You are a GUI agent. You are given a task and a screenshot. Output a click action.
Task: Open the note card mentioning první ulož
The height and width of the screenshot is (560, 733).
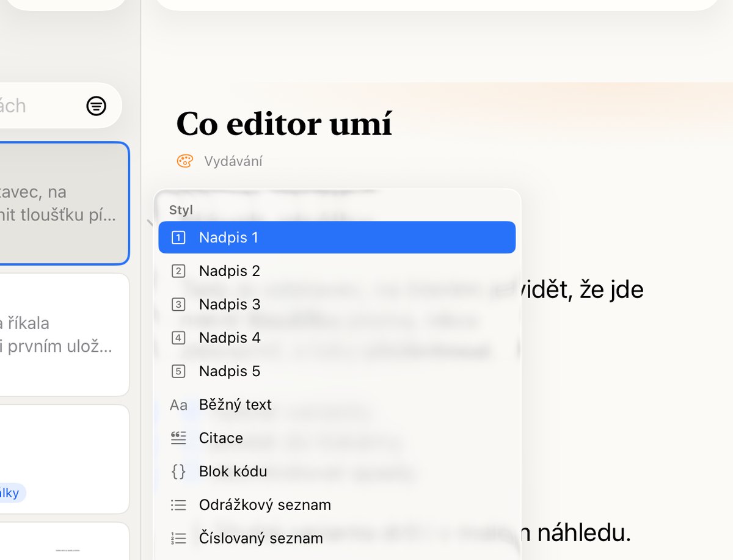(x=64, y=335)
